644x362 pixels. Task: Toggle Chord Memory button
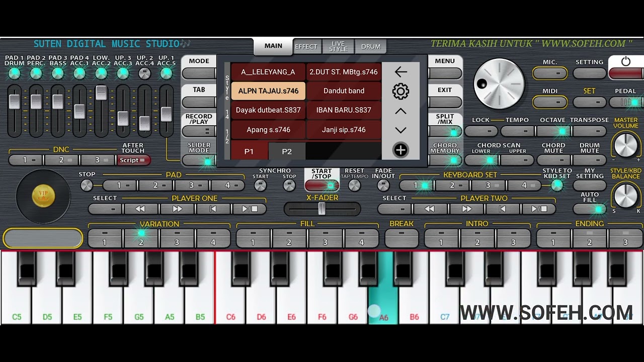pyautogui.click(x=445, y=160)
